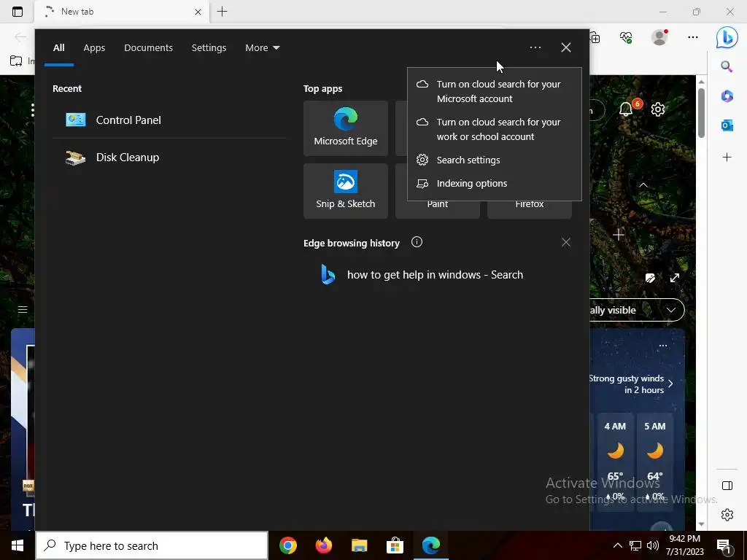Close the Windows search panel
747x560 pixels.
(x=566, y=47)
